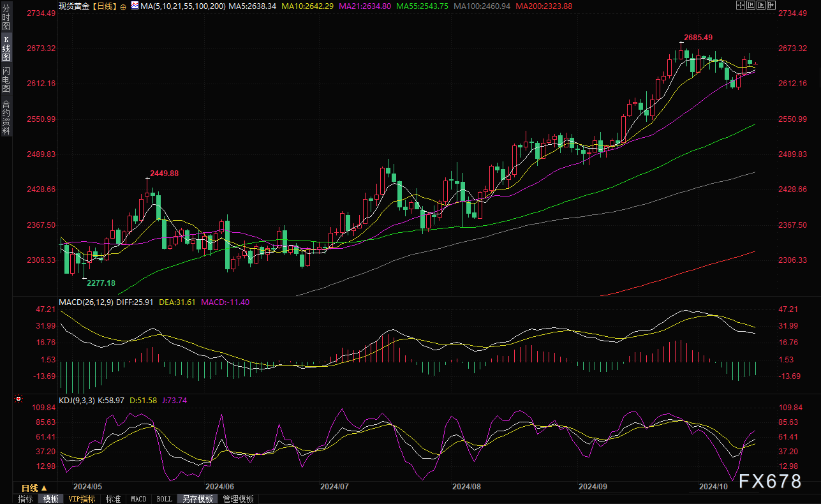
Task: Open the 合约资料 sidebar tab
Action: 6,117
